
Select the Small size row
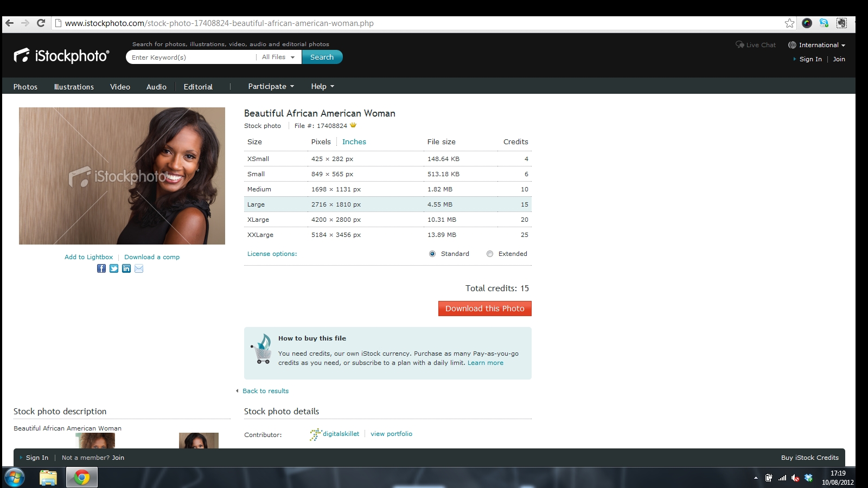click(x=388, y=174)
